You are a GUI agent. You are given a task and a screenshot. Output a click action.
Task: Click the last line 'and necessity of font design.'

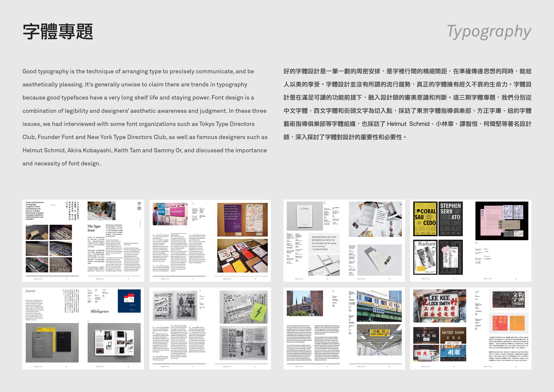pyautogui.click(x=62, y=163)
